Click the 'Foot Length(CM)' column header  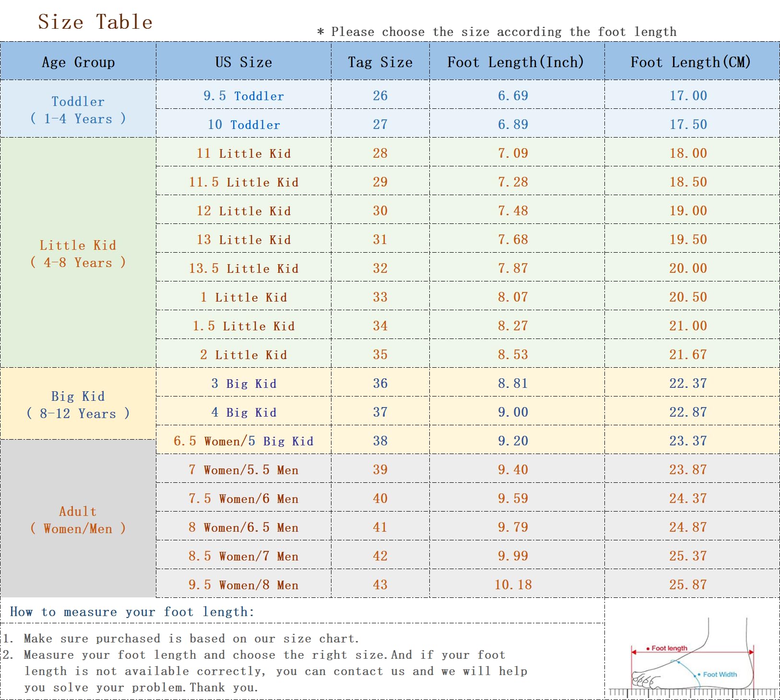(x=690, y=62)
